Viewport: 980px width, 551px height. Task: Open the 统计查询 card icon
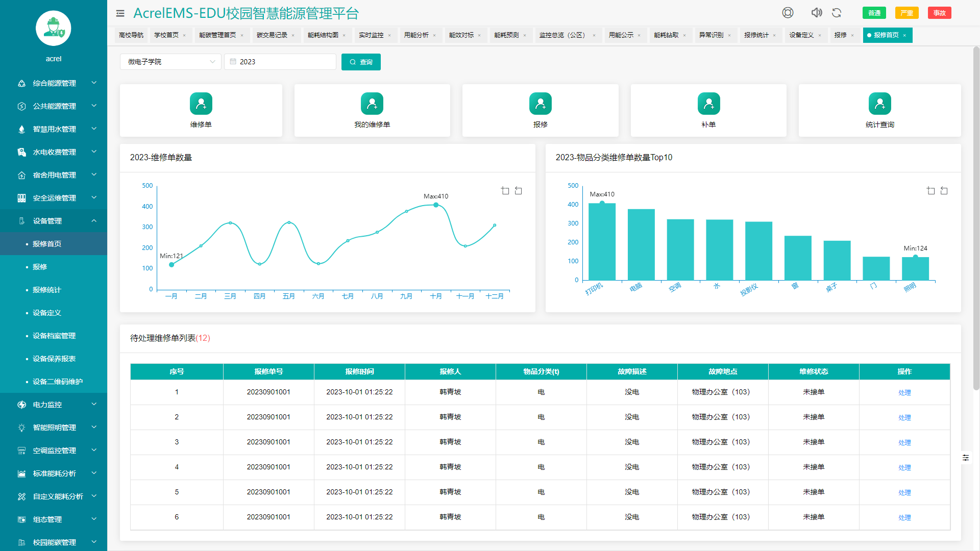click(879, 104)
